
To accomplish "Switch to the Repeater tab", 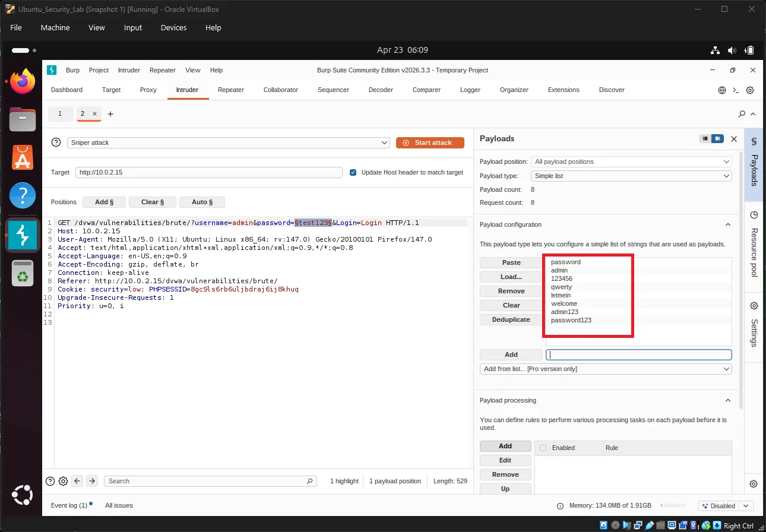I will [x=230, y=90].
